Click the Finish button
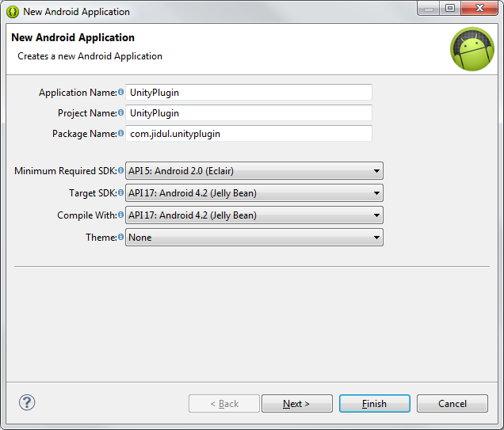This screenshot has width=504, height=430. (374, 404)
